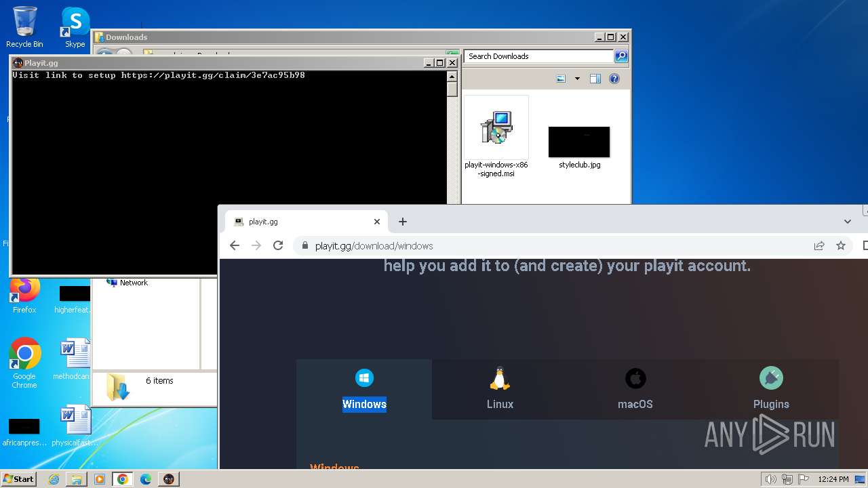Open the Start menu
Viewport: 868px width, 488px height.
(x=18, y=479)
